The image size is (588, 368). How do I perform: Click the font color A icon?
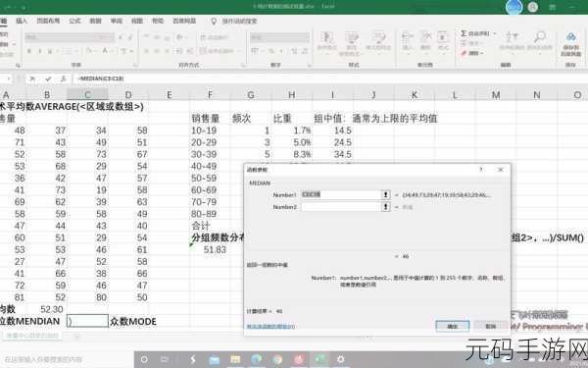tap(106, 51)
